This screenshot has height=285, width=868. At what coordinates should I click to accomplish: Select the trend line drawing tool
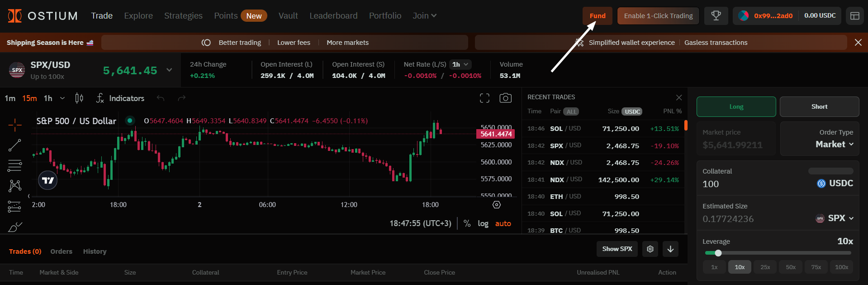pyautogui.click(x=14, y=145)
